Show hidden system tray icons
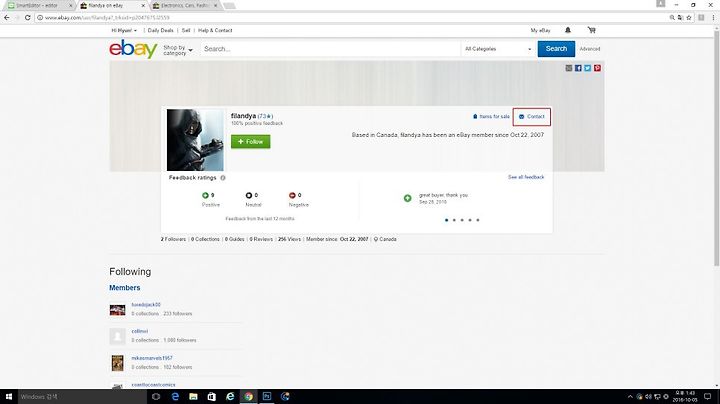The height and width of the screenshot is (404, 720). (x=630, y=397)
